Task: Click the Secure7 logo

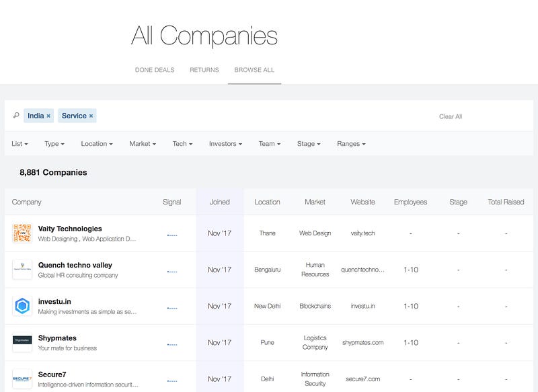Action: tap(22, 379)
